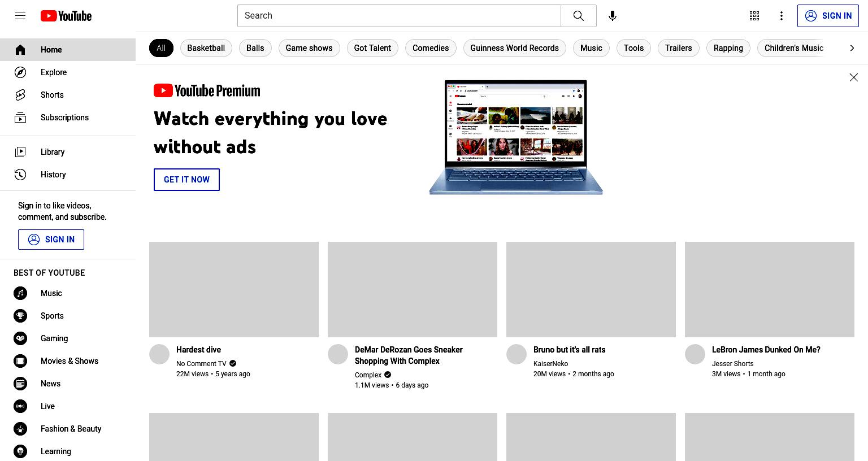The image size is (868, 461).
Task: Open the three-dot settings menu
Action: [x=782, y=16]
